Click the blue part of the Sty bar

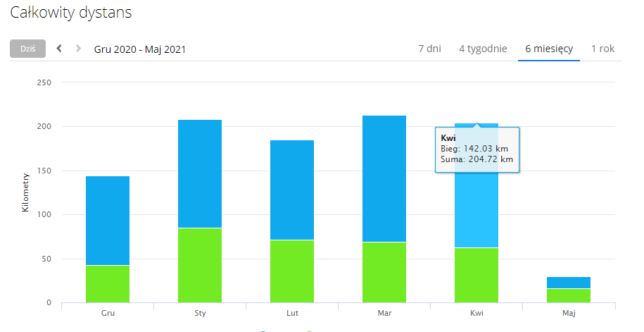pos(200,173)
